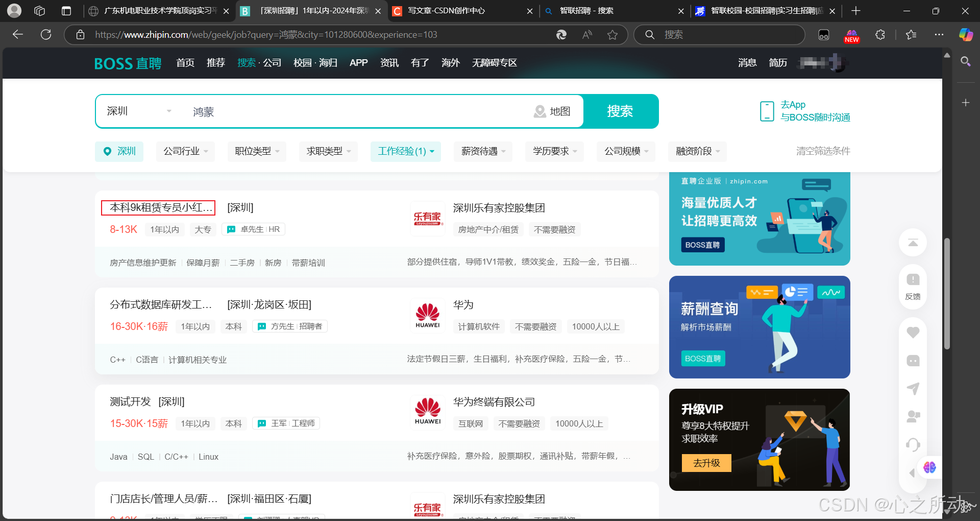Click the paper plane floating icon
This screenshot has height=521, width=980.
(x=913, y=389)
